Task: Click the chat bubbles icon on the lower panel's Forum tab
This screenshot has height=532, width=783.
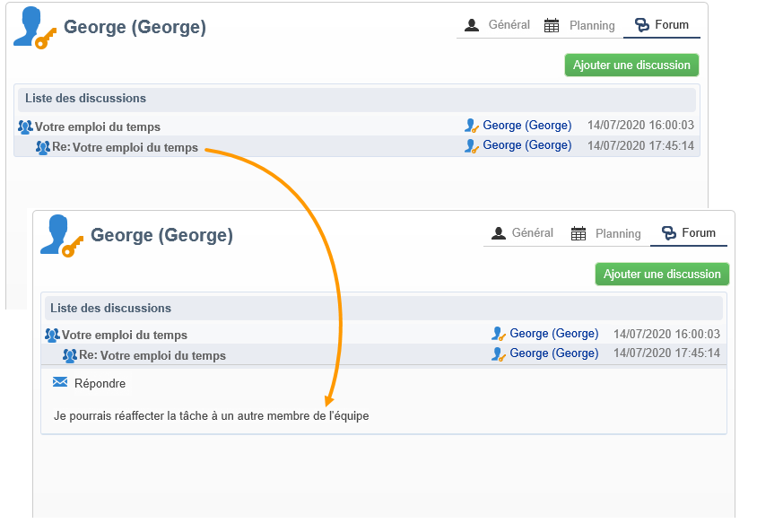Action: pyautogui.click(x=668, y=233)
